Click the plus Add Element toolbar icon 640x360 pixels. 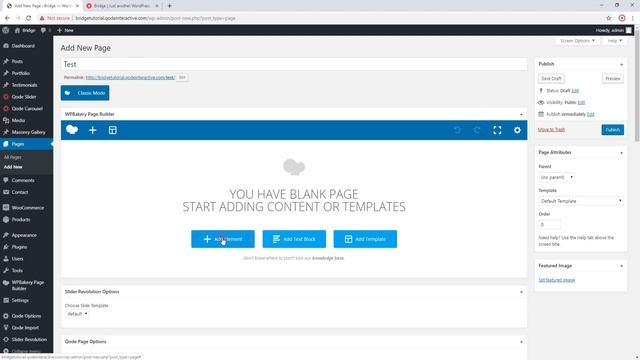tap(93, 130)
